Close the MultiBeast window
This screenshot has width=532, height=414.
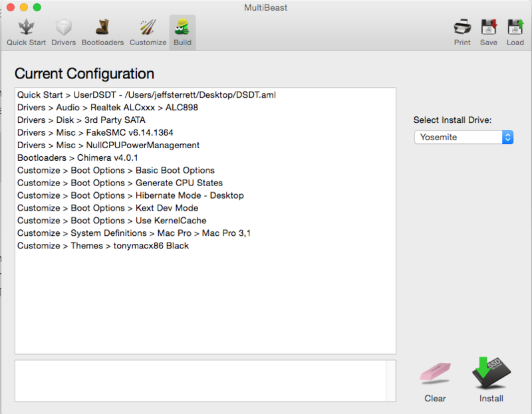point(11,7)
